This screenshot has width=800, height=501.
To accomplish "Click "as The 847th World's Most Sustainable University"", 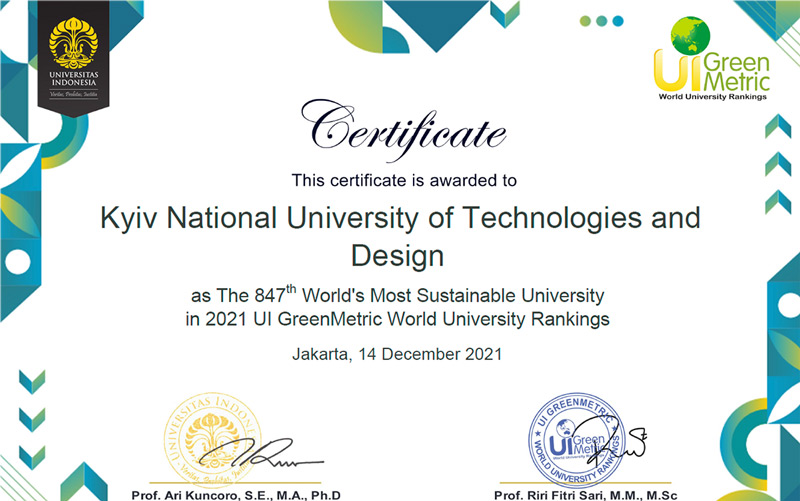I will click(397, 294).
